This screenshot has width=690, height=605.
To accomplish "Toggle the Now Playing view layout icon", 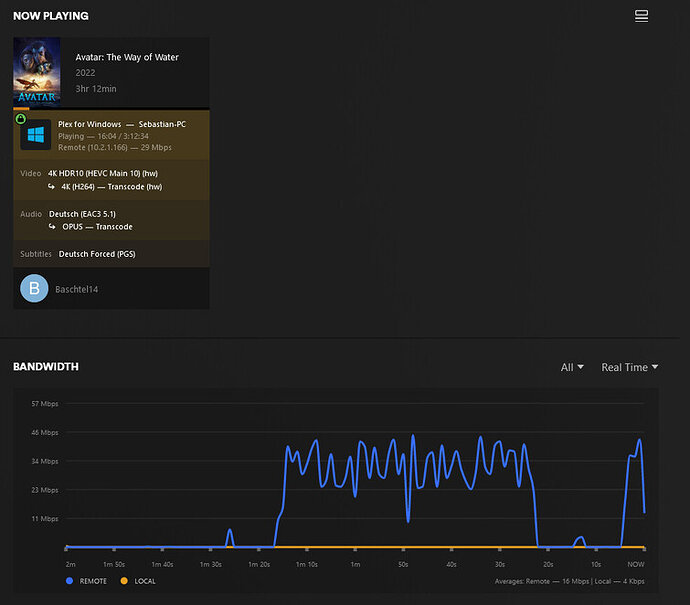I will 641,16.
